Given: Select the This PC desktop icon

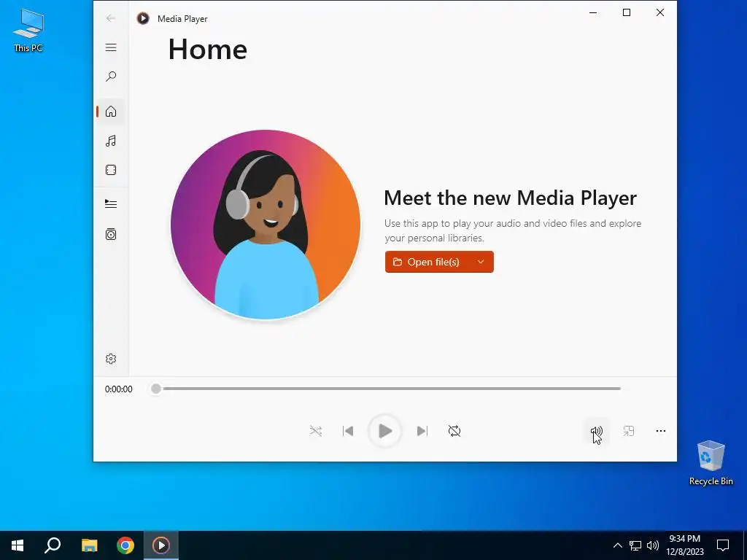Looking at the screenshot, I should click(28, 31).
